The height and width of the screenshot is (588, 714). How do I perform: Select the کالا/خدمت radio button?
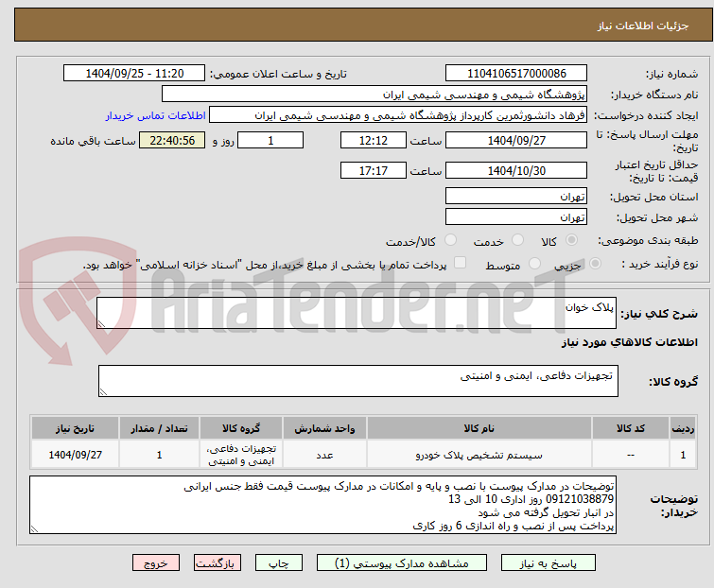tap(450, 240)
